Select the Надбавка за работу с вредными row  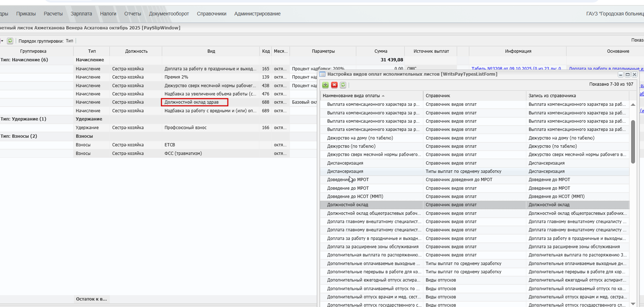point(158,111)
